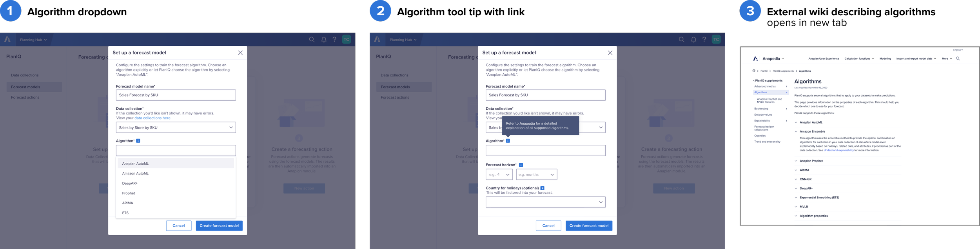980x249 pixels.
Task: Open Trend and seasonality in the wiki sidebar
Action: tap(767, 142)
